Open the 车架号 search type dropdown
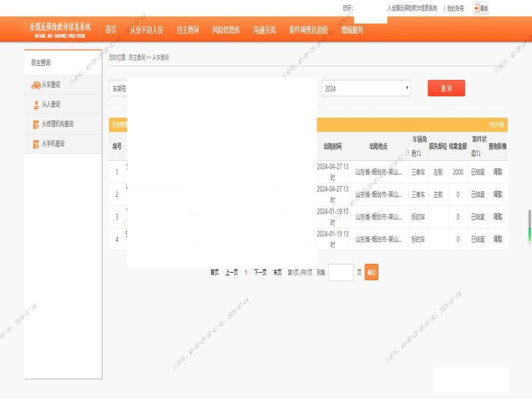Screen dimensions: 532x399 tap(118, 88)
